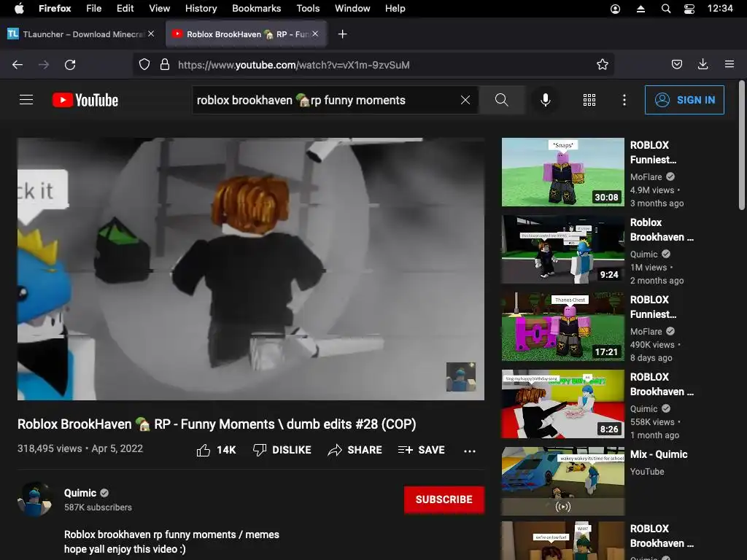Click the main video player
The image size is (747, 560).
(x=251, y=269)
